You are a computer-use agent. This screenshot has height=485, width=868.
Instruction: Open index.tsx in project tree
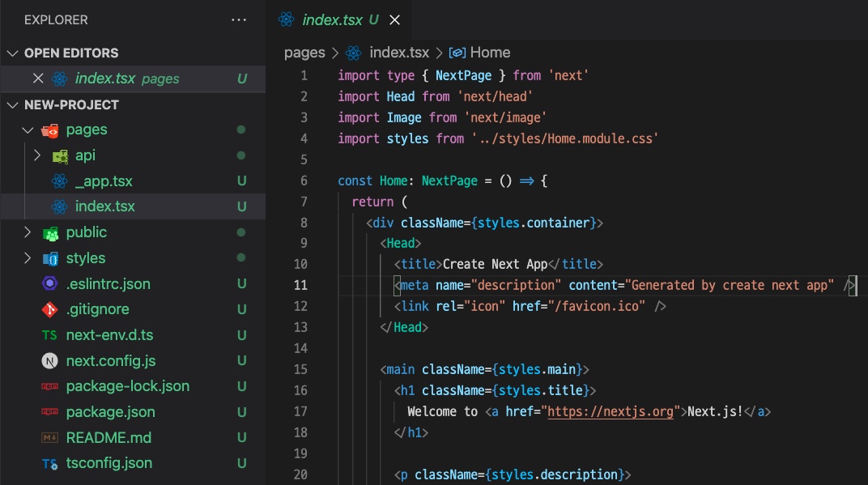(105, 206)
